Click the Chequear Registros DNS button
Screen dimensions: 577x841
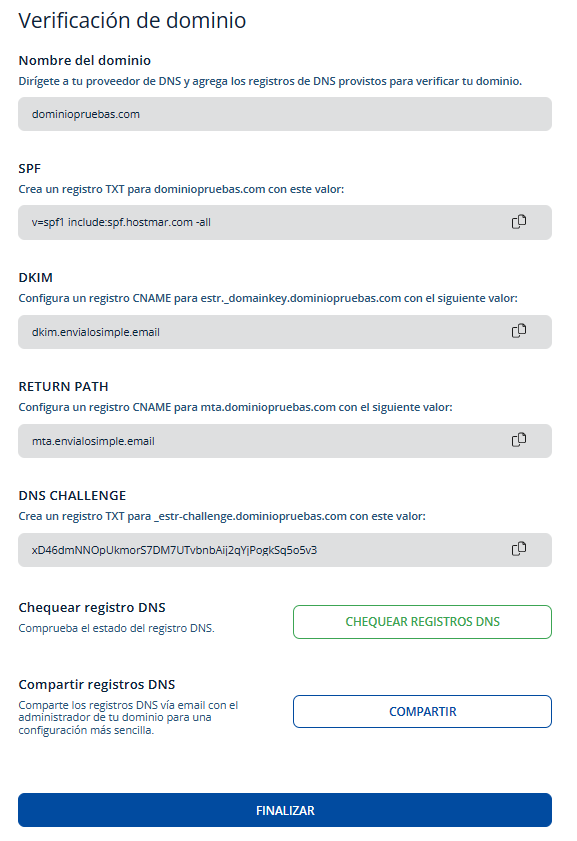pyautogui.click(x=422, y=622)
